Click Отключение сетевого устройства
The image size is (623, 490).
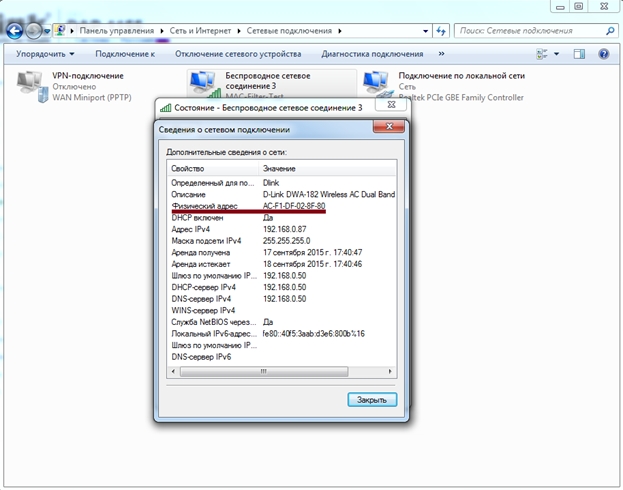[238, 54]
